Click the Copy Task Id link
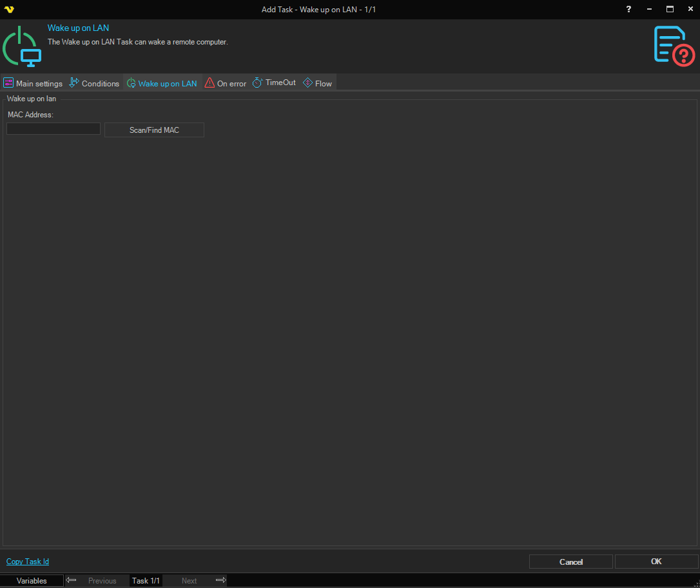Image resolution: width=700 pixels, height=588 pixels. 28,562
